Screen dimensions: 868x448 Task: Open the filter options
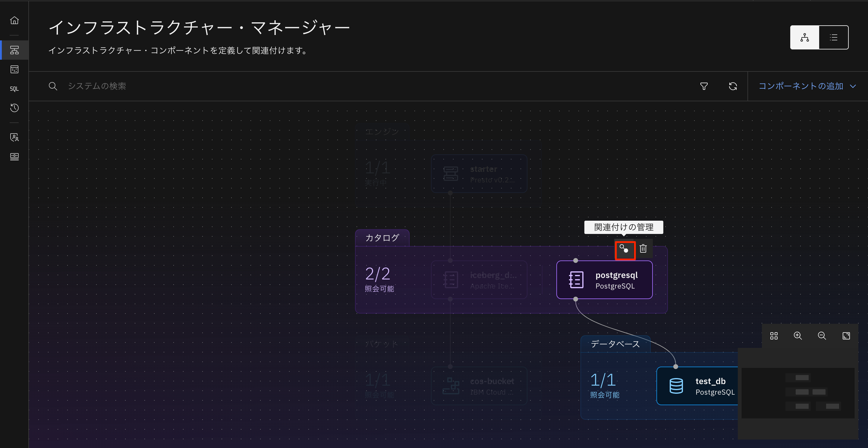pyautogui.click(x=704, y=86)
